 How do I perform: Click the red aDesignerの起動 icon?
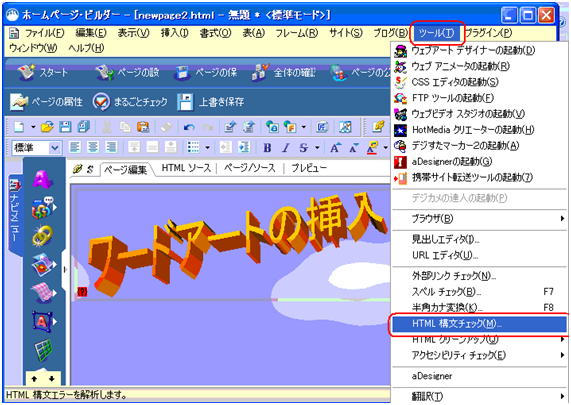pyautogui.click(x=401, y=162)
